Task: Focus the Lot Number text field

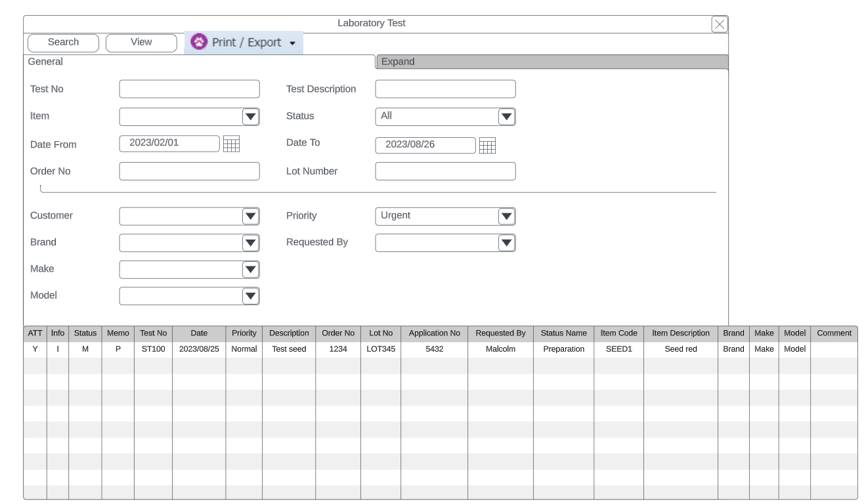Action: point(445,171)
